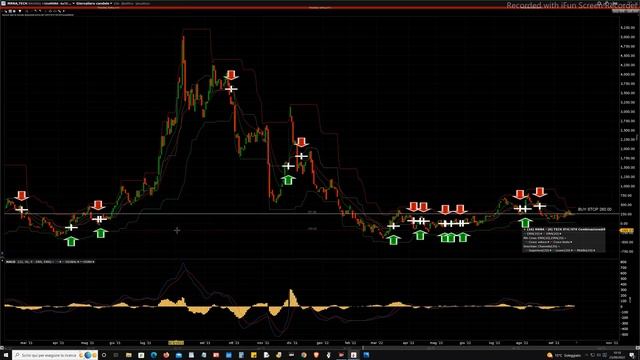Open Firefox from the taskbar
Image resolution: width=640 pixels, height=360 pixels.
pos(166,355)
